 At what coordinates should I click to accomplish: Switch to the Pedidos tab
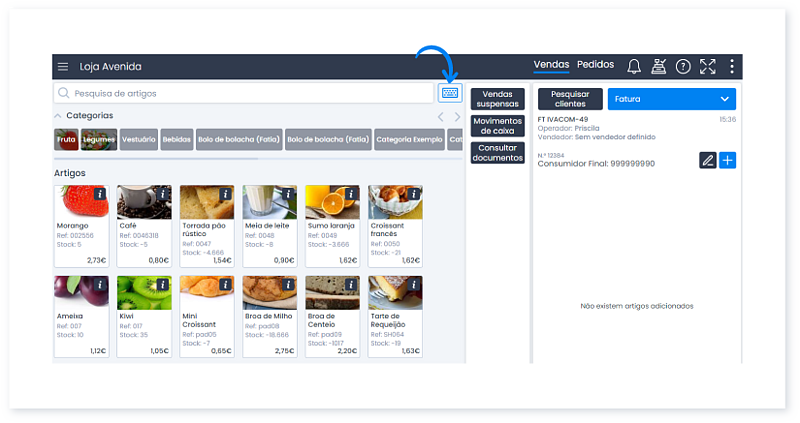[595, 65]
